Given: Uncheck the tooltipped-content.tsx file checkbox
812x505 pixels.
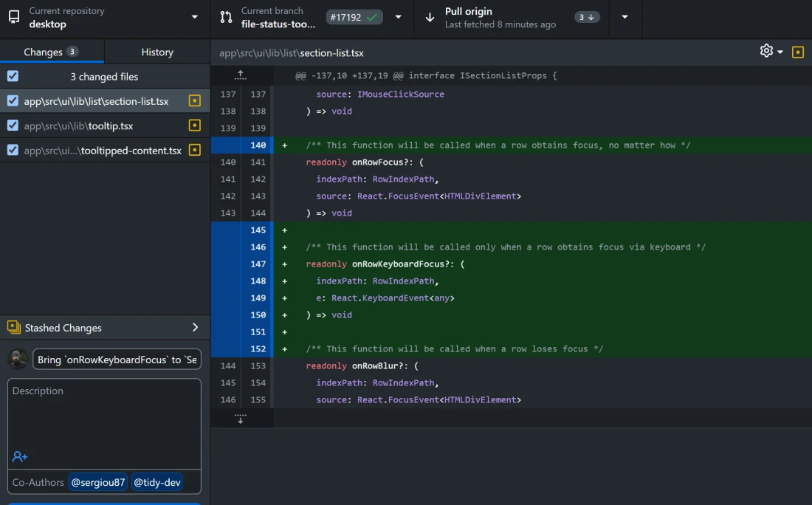Looking at the screenshot, I should pos(10,150).
